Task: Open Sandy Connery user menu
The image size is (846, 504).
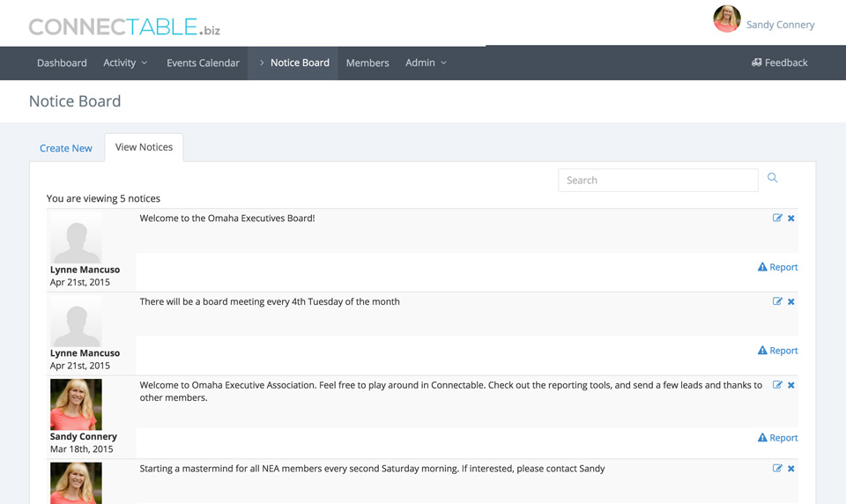Action: pos(764,23)
